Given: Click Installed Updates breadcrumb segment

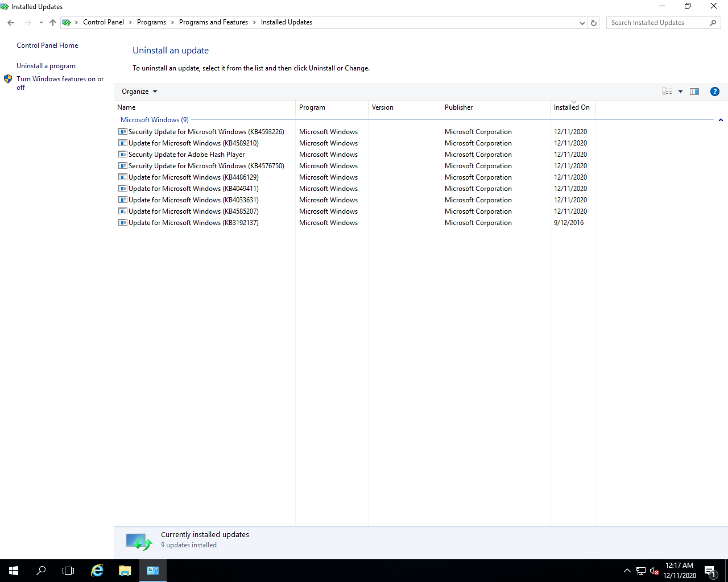Looking at the screenshot, I should tap(287, 22).
